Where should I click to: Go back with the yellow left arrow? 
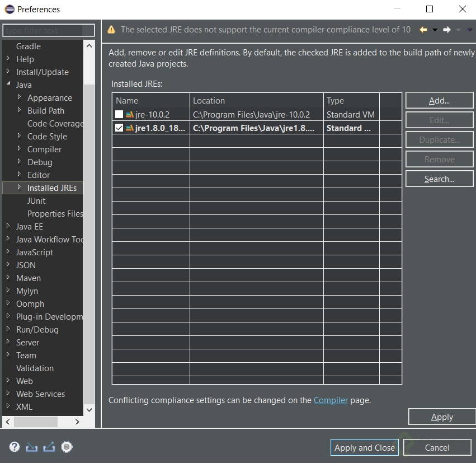[423, 30]
